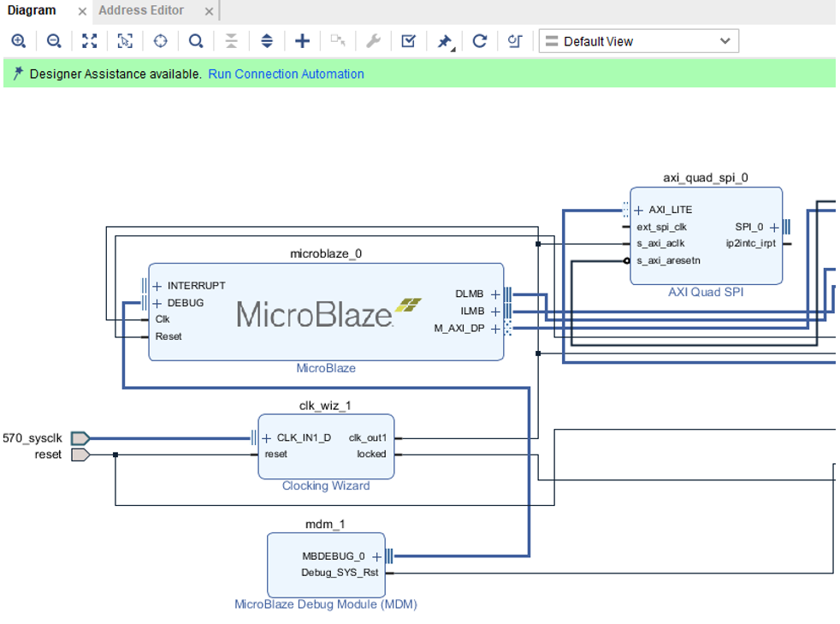Viewport: 840px width, 624px height.
Task: Click the pin icon in the toolbar
Action: pos(444,41)
